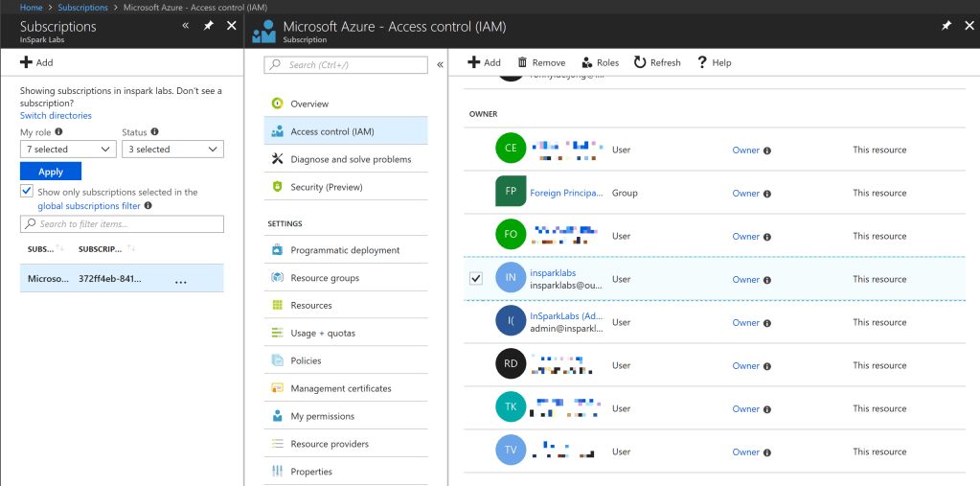Open Diagnose and solve problems menu item
Viewport: 980px width, 486px height.
click(x=351, y=159)
